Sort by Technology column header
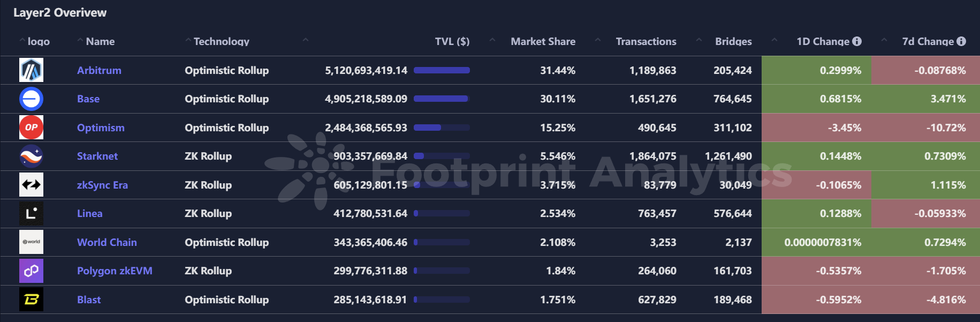The image size is (980, 322). (221, 41)
